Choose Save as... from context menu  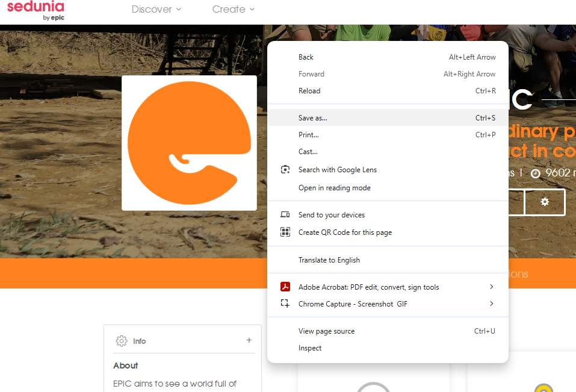click(x=313, y=118)
